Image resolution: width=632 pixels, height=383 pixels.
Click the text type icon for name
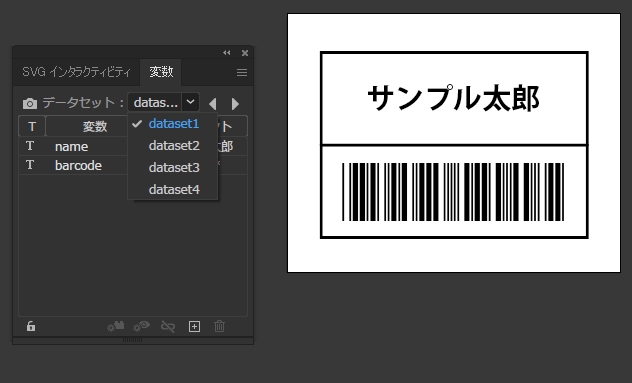coord(30,146)
